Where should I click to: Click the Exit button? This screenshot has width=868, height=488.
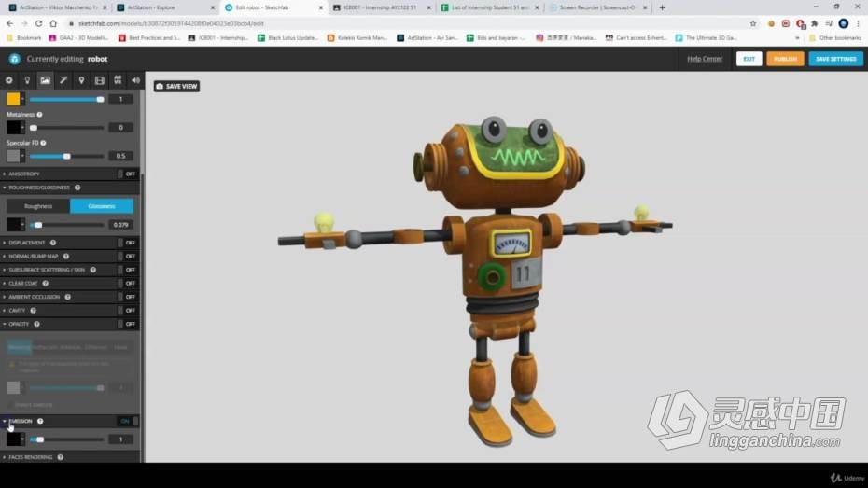click(x=749, y=59)
